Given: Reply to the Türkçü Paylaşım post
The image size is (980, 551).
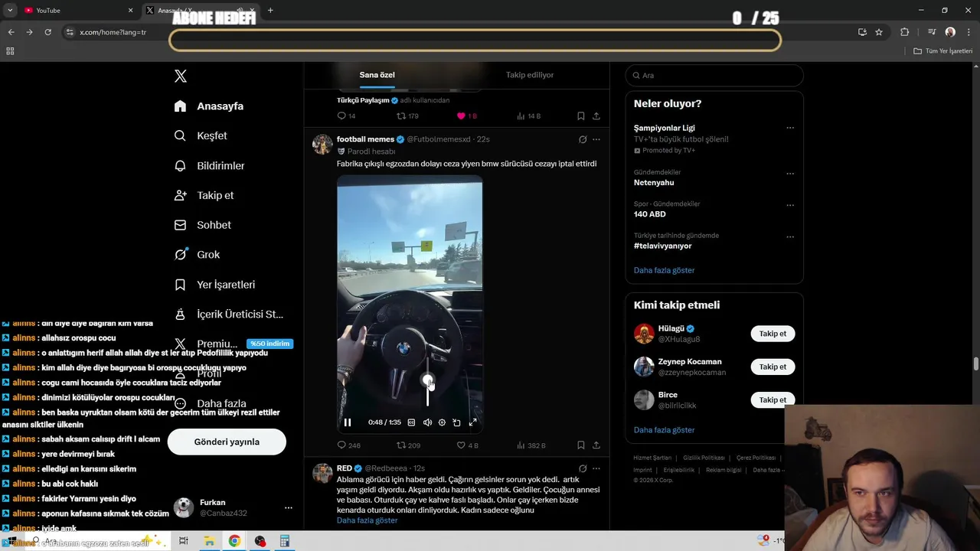Looking at the screenshot, I should coord(346,116).
